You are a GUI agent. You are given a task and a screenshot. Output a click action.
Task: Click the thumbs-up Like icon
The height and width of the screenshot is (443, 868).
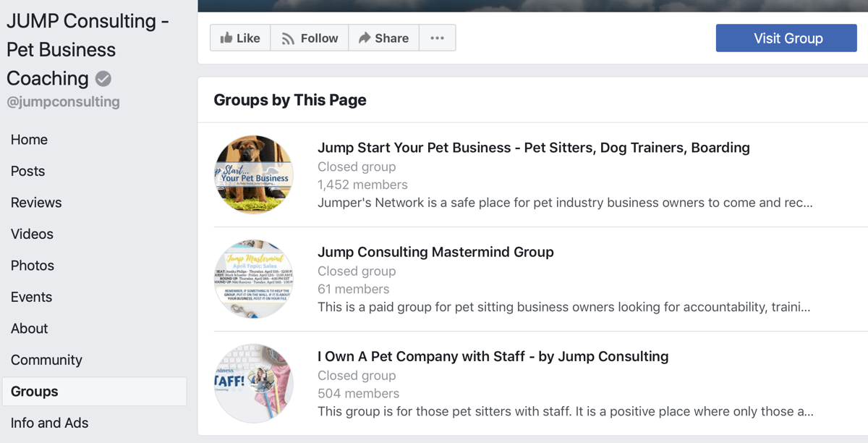click(226, 38)
